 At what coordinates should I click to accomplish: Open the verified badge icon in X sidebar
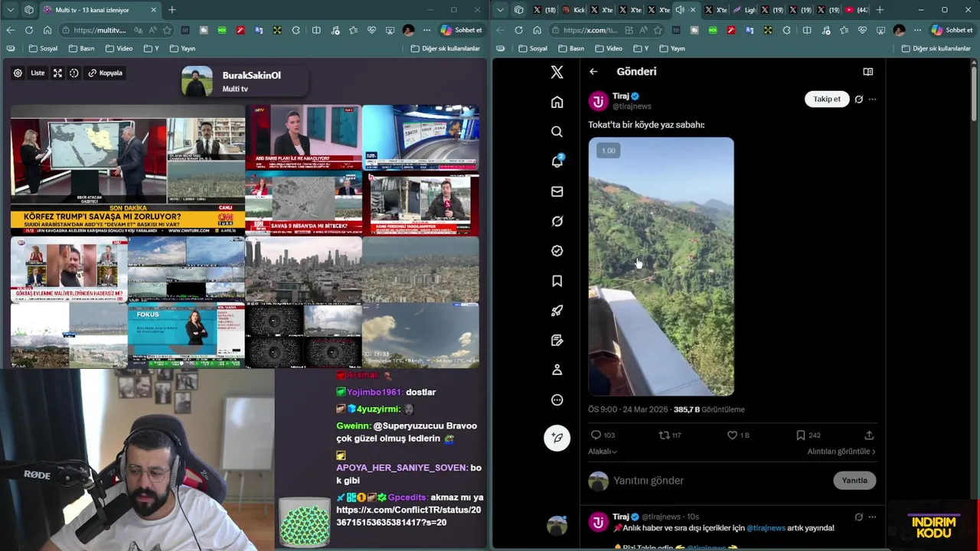coord(557,251)
